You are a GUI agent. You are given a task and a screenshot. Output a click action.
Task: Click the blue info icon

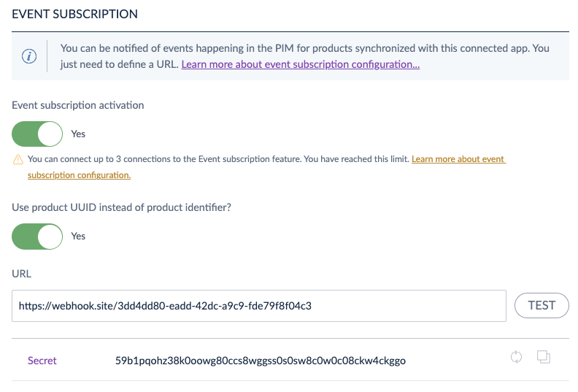pyautogui.click(x=29, y=56)
